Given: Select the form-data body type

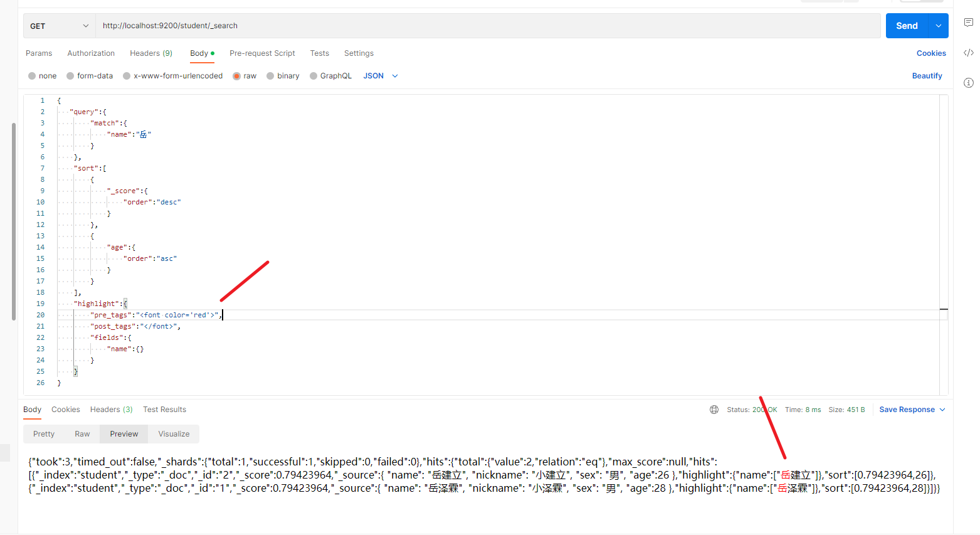Looking at the screenshot, I should (x=90, y=76).
